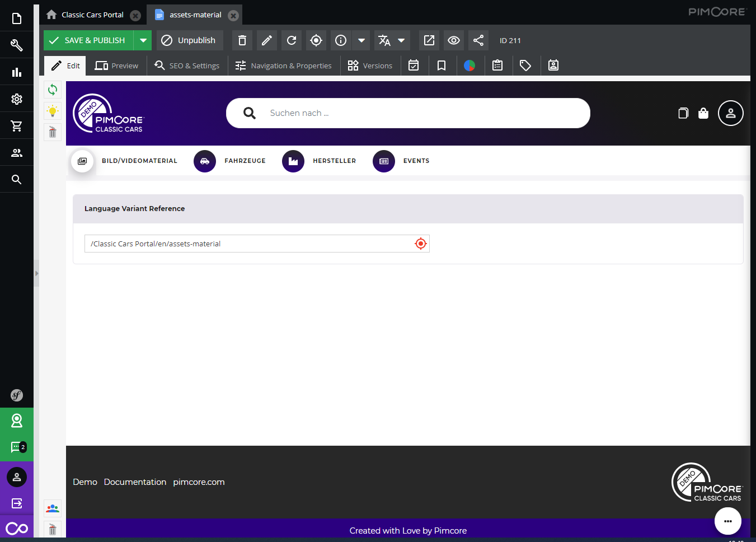Open the shopping bag cart icon
The width and height of the screenshot is (756, 542).
(x=703, y=113)
